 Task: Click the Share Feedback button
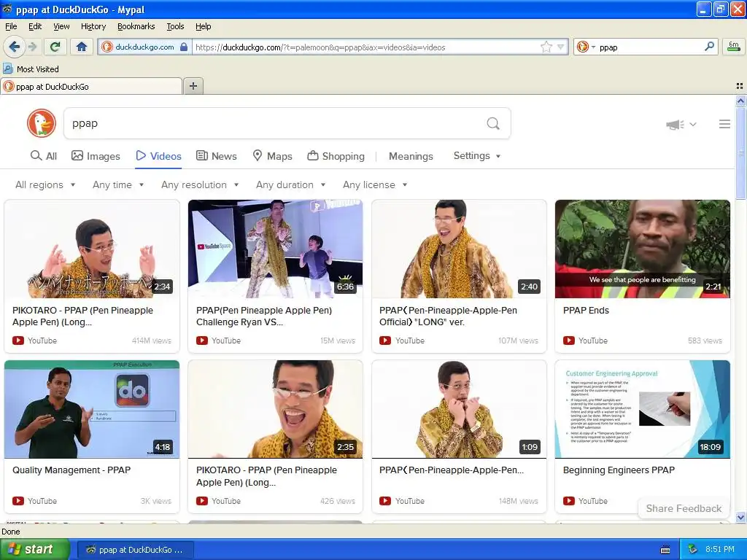[x=683, y=508]
